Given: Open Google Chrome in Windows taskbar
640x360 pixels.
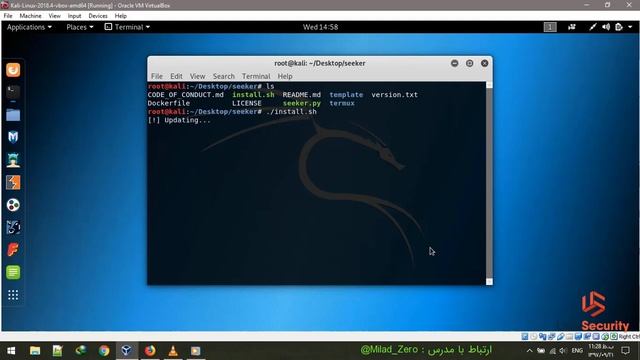Looking at the screenshot, I should (104, 351).
